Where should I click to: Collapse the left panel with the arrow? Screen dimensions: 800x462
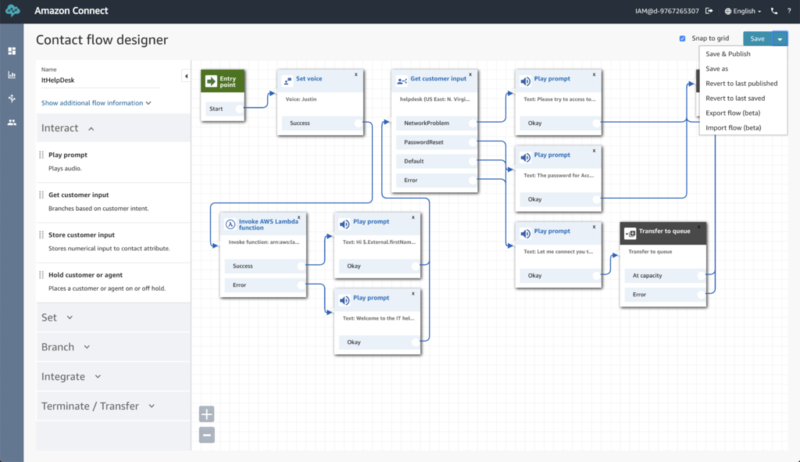coord(186,76)
